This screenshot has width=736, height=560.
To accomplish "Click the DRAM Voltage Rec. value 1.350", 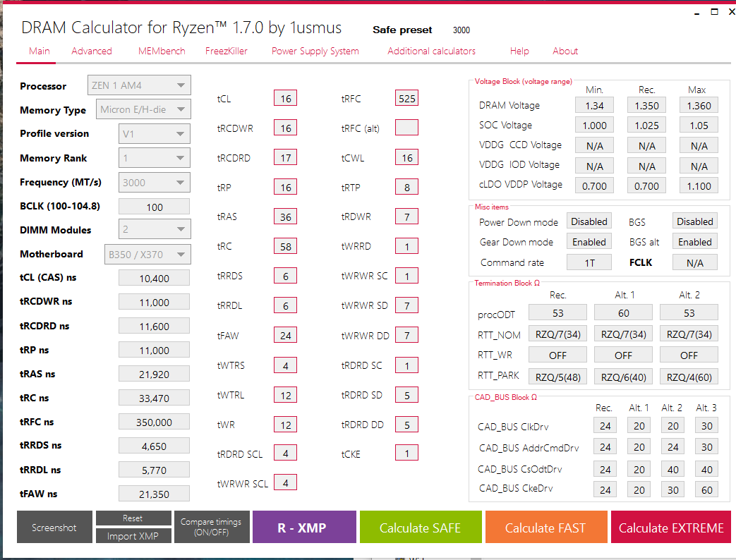I will pos(646,106).
